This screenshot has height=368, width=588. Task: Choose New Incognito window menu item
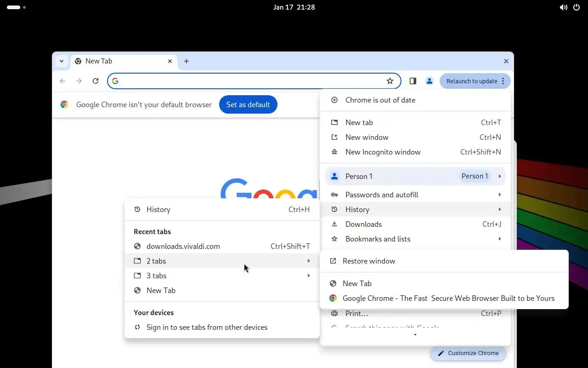(x=415, y=152)
